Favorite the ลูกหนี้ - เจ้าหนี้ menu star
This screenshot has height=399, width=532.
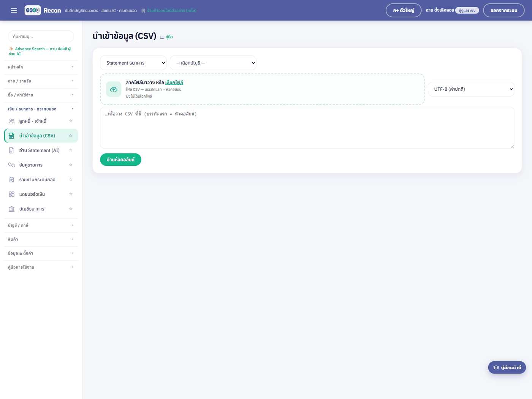coord(71,121)
